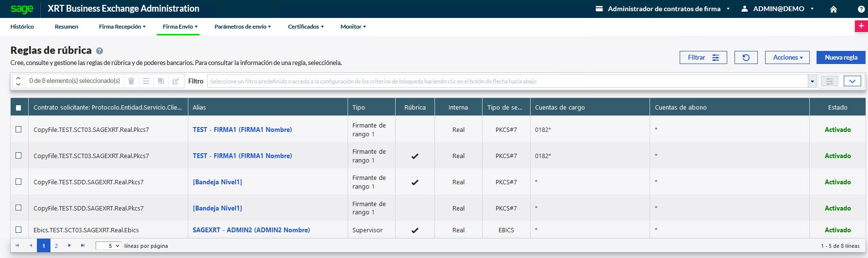Click the pink plus button
868x258 pixels.
point(861,27)
